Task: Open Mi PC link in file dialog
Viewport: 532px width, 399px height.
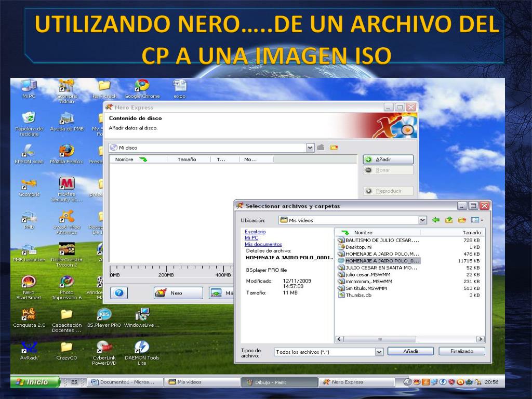Action: tap(251, 238)
